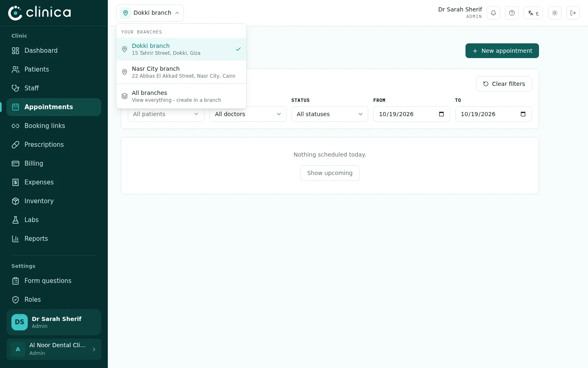Click the To date field
588x368 pixels.
coord(494,114)
